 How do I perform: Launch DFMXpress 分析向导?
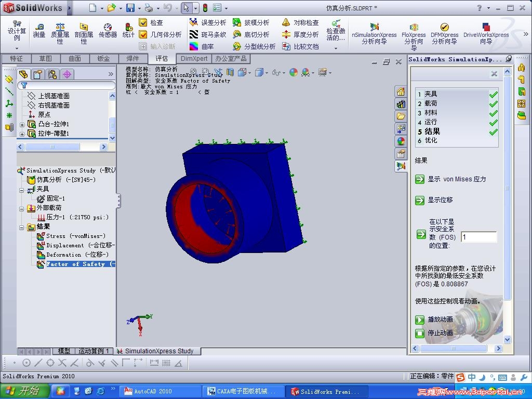[x=445, y=34]
